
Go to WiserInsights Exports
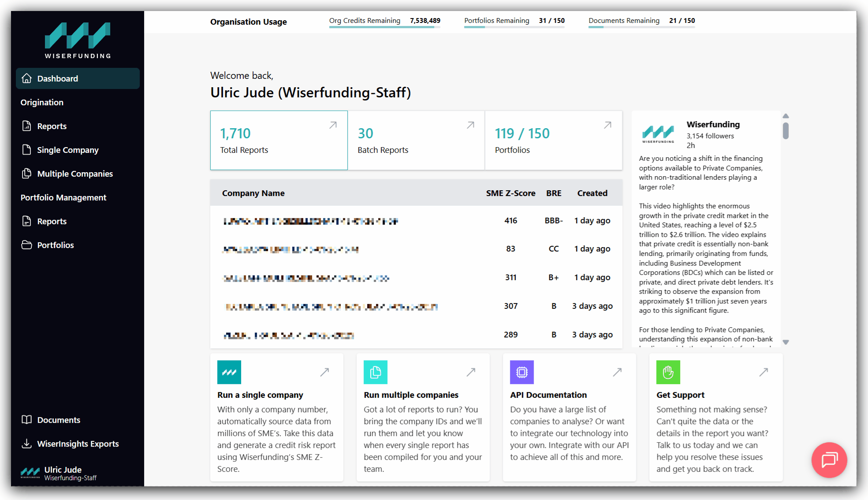[78, 444]
